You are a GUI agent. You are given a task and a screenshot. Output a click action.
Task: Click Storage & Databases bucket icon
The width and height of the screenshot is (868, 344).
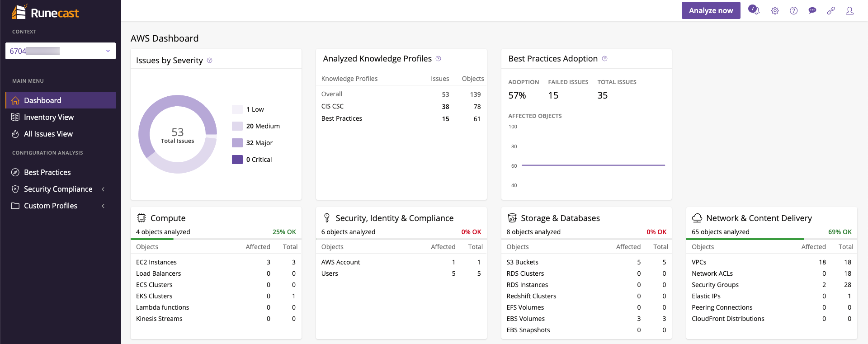click(512, 218)
